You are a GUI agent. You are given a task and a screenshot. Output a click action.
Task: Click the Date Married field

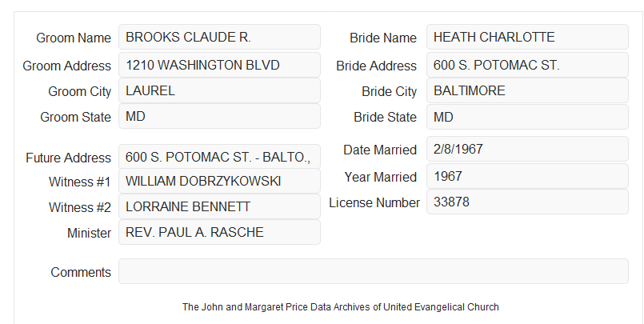[x=527, y=149]
